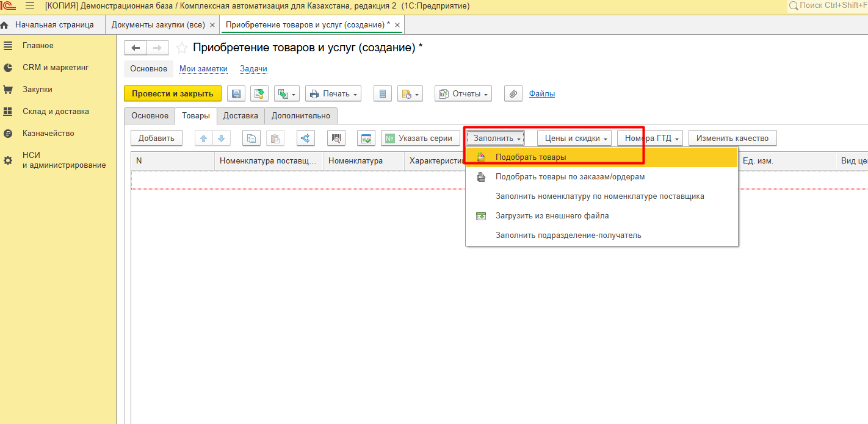Click the copy rows icon

(x=251, y=138)
